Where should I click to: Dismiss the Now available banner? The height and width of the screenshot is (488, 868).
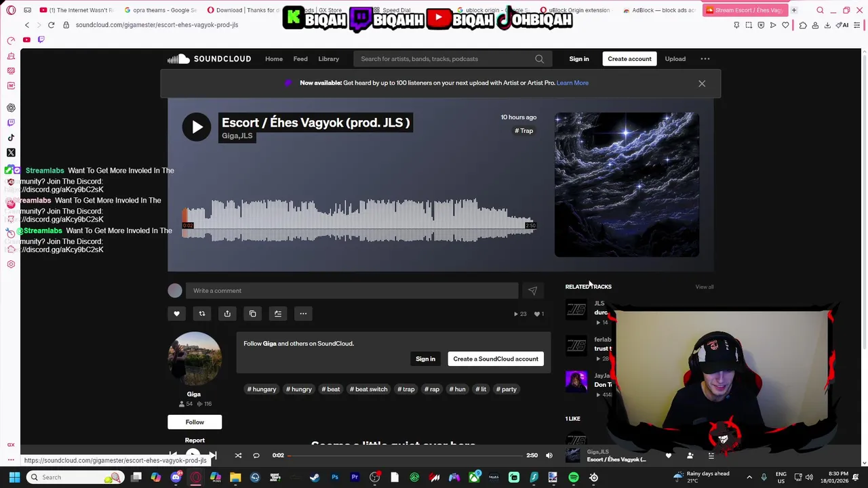point(702,83)
